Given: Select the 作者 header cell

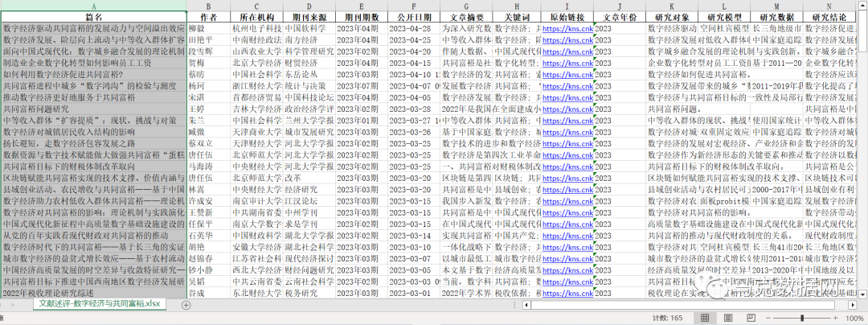Looking at the screenshot, I should pyautogui.click(x=209, y=17).
